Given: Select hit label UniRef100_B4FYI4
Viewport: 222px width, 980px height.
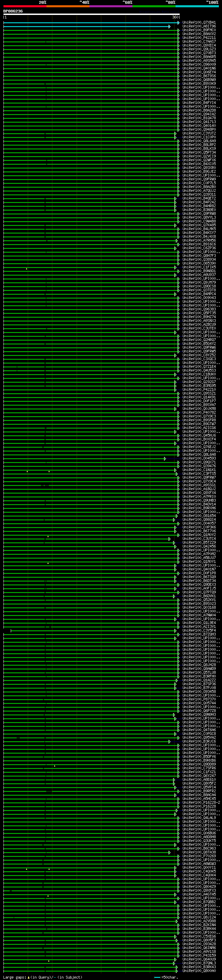Looking at the screenshot, I should point(199,103).
